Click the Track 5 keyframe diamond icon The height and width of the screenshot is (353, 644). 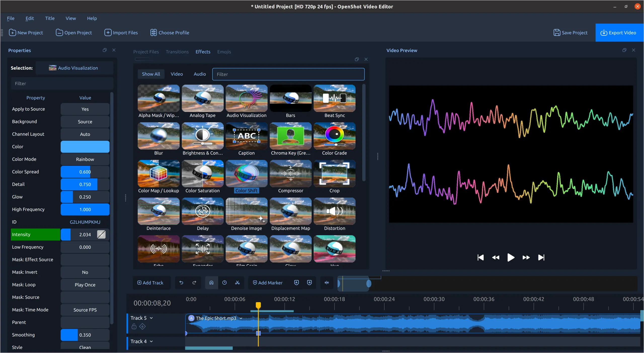[142, 326]
